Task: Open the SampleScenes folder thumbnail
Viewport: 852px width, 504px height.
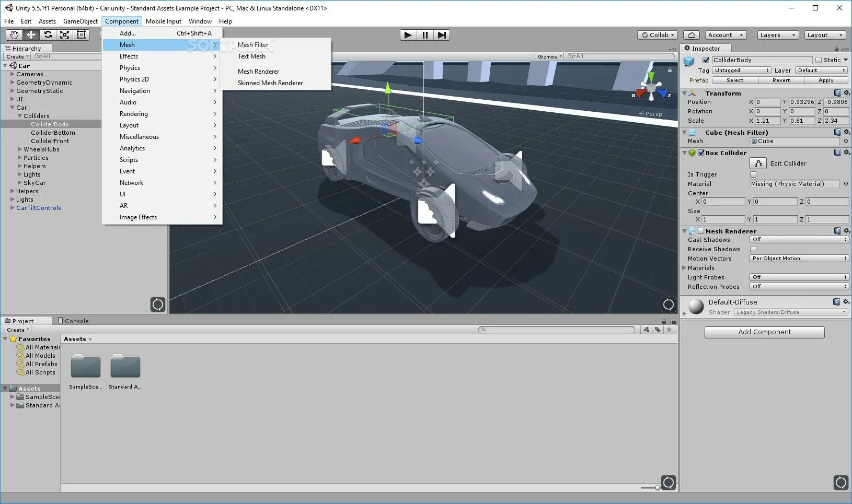Action: (86, 366)
